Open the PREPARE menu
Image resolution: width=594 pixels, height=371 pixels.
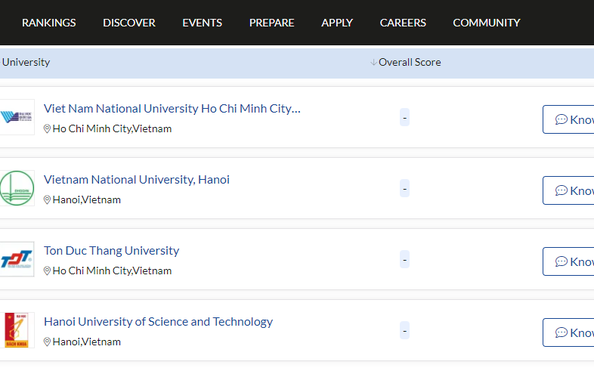272,23
